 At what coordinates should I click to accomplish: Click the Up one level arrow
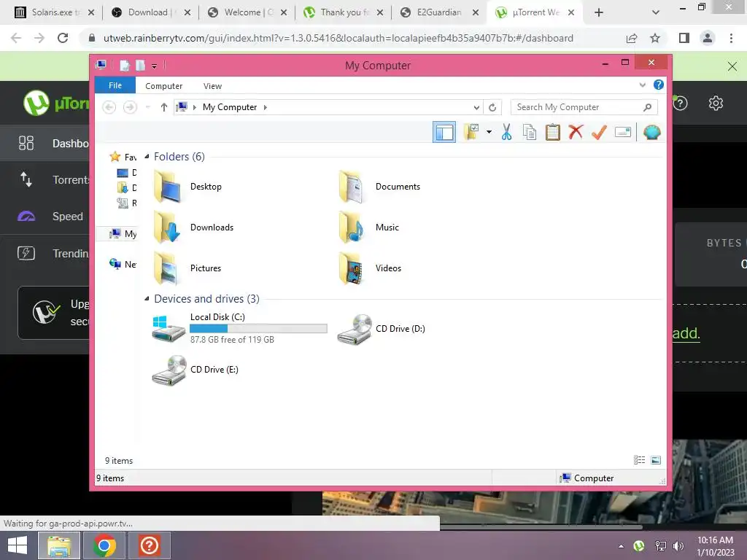pyautogui.click(x=164, y=107)
